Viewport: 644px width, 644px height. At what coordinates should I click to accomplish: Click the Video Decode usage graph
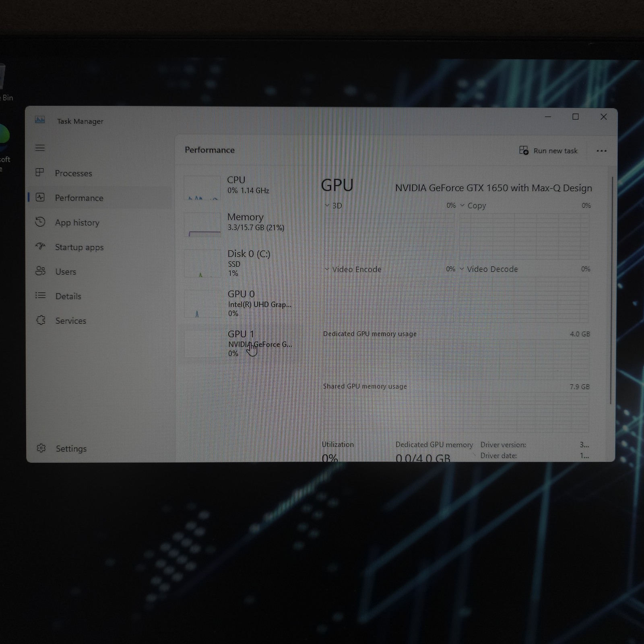pos(524,300)
